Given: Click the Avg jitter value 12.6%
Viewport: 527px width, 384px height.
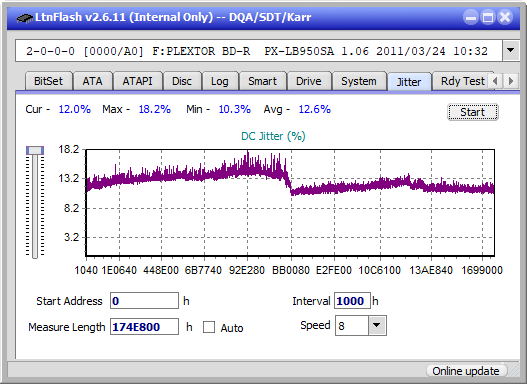Looking at the screenshot, I should pos(315,109).
